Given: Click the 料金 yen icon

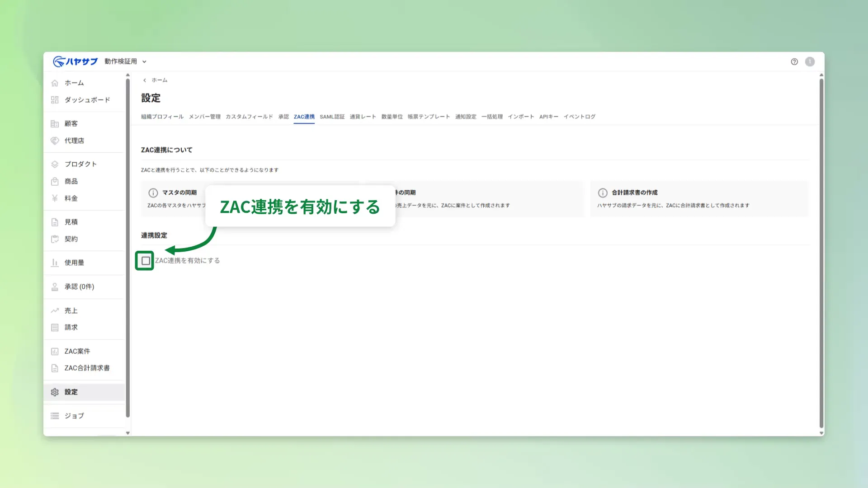Looking at the screenshot, I should point(55,198).
